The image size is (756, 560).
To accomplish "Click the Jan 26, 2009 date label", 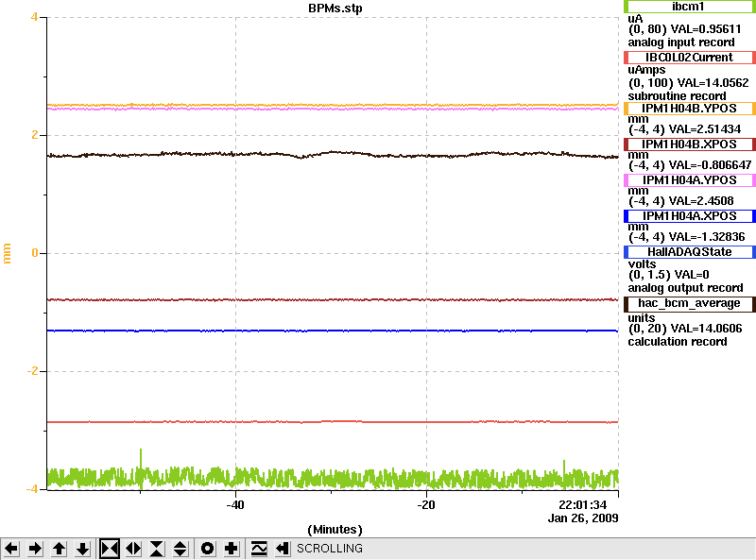I will [x=583, y=518].
